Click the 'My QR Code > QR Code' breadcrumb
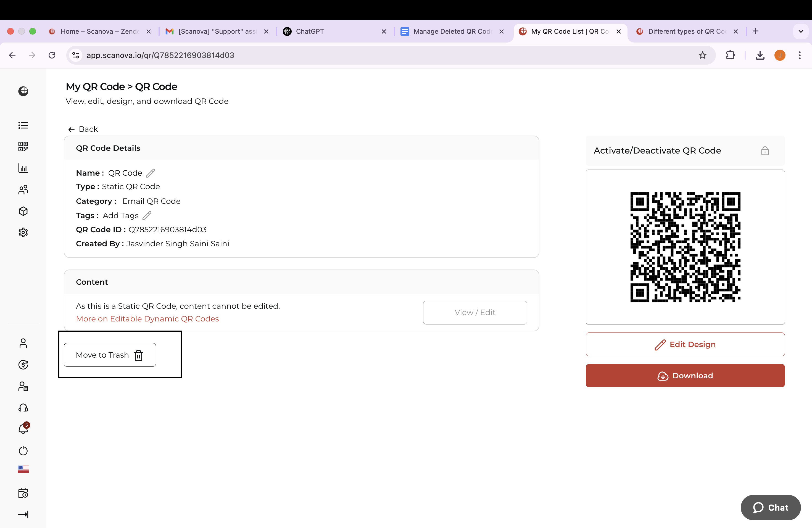The width and height of the screenshot is (812, 528). pyautogui.click(x=122, y=87)
